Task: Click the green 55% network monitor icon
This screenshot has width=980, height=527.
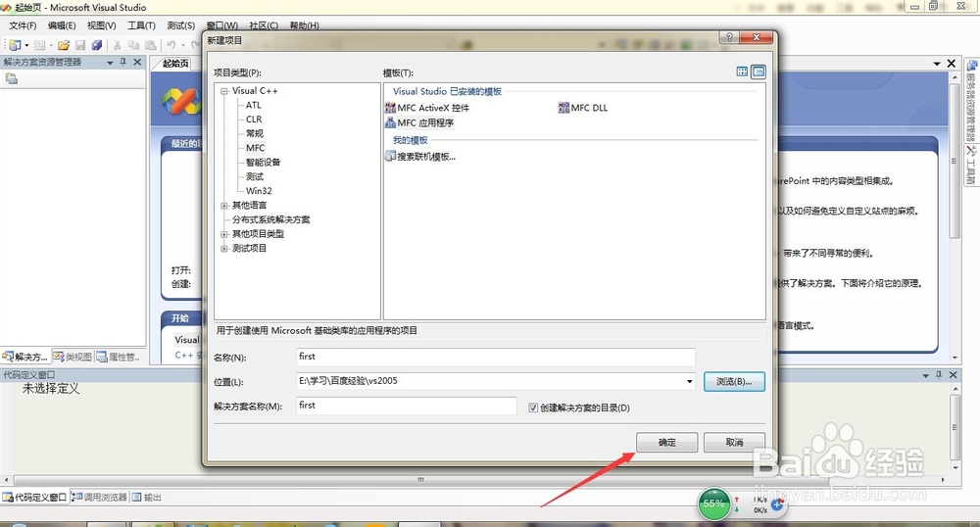Action: 713,503
